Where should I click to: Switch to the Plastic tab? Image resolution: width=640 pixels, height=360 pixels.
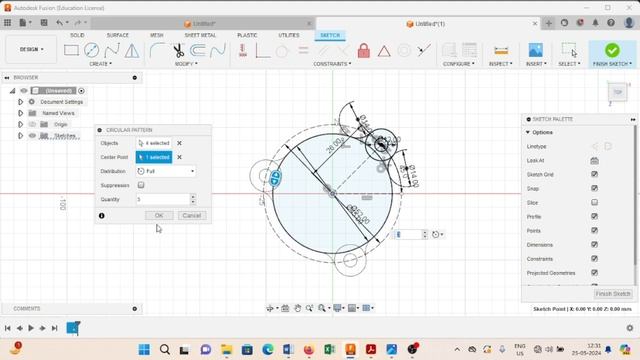(x=247, y=36)
